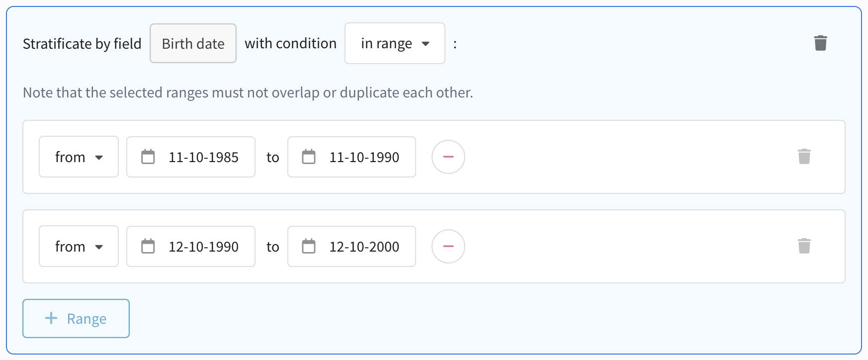Open the 'in range' condition dropdown

pos(394,43)
